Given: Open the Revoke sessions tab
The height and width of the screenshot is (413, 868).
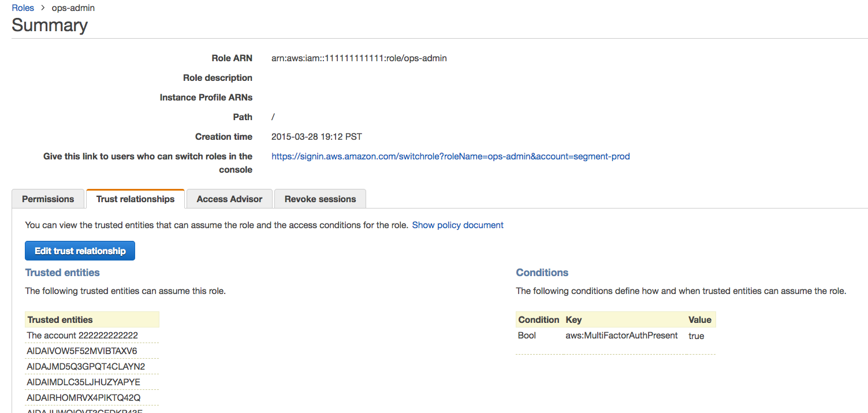Looking at the screenshot, I should coord(320,199).
